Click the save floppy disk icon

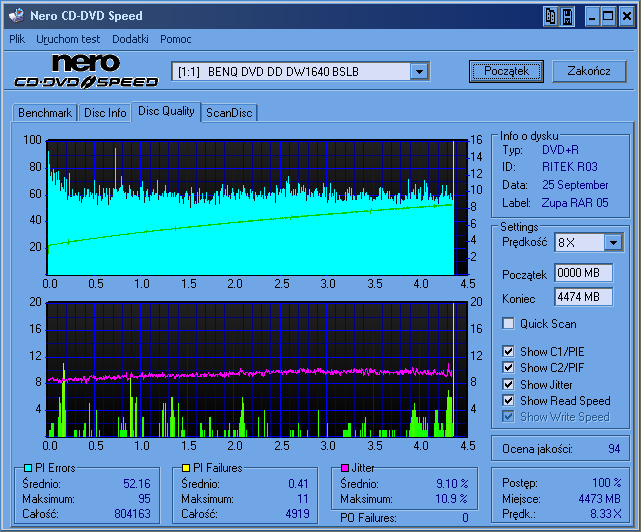567,17
